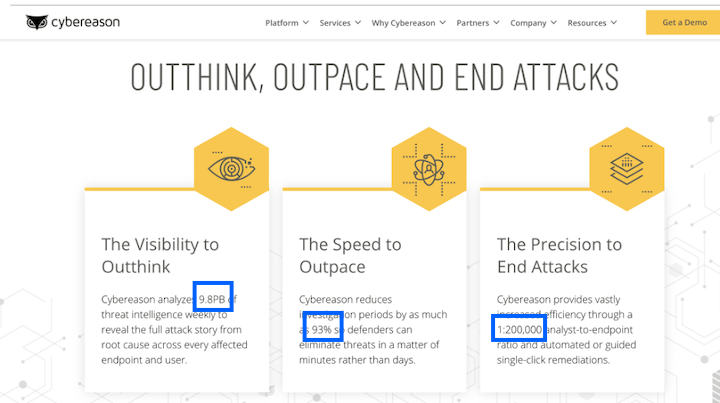Click the atom speed hexagon icon
This screenshot has height=403, width=720.
[429, 169]
